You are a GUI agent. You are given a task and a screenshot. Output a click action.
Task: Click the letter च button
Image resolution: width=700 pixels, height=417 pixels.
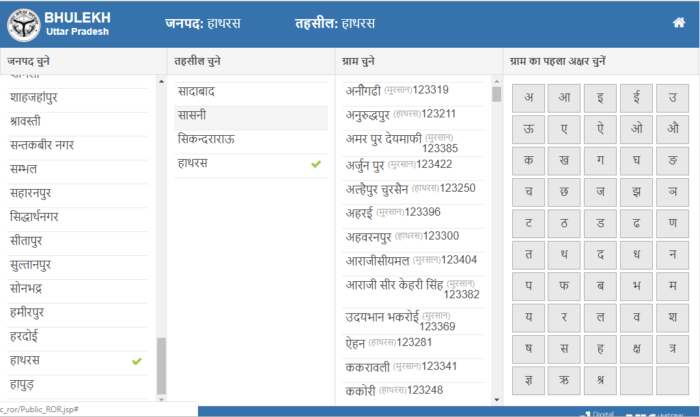tap(528, 192)
